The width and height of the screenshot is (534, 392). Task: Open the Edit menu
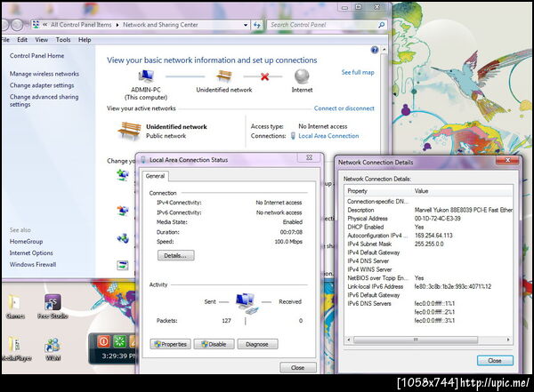[22, 40]
